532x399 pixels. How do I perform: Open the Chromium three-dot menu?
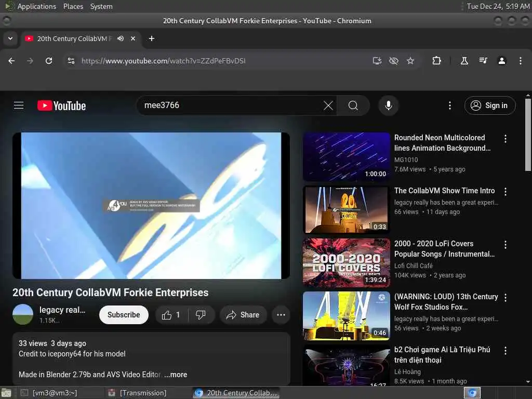click(x=521, y=61)
